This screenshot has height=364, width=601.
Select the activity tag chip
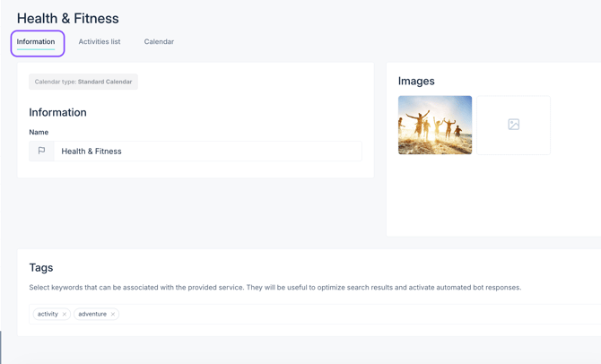click(x=52, y=314)
